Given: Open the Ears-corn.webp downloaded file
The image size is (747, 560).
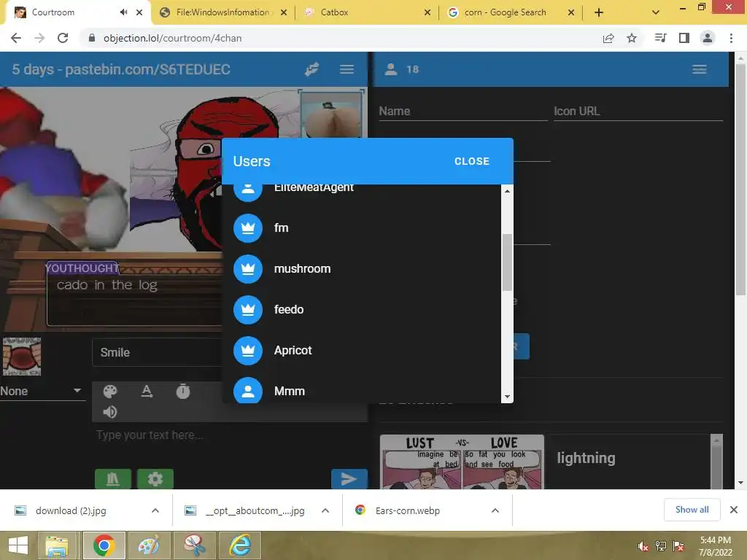Looking at the screenshot, I should [x=407, y=510].
